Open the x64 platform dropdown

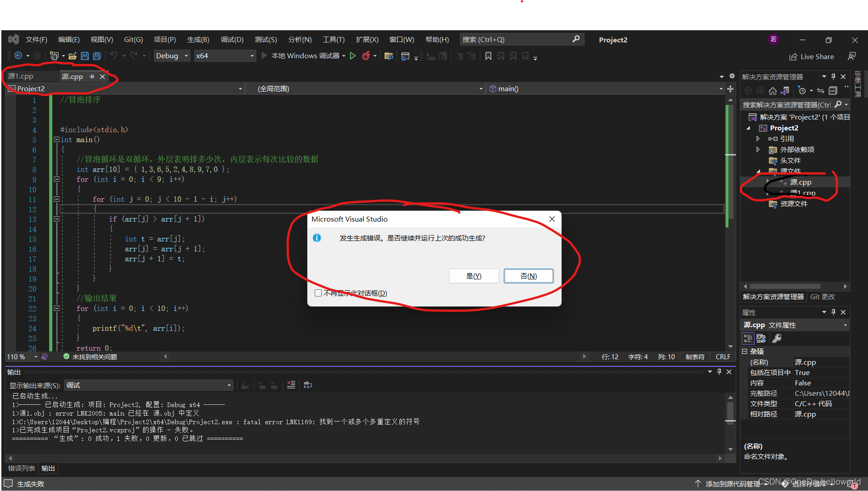(x=225, y=56)
